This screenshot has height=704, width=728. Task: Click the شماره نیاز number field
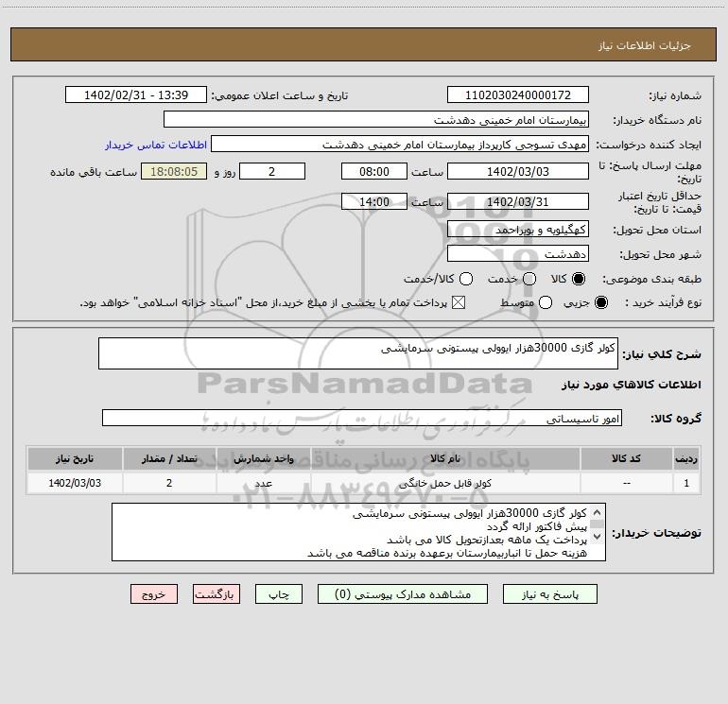point(518,94)
